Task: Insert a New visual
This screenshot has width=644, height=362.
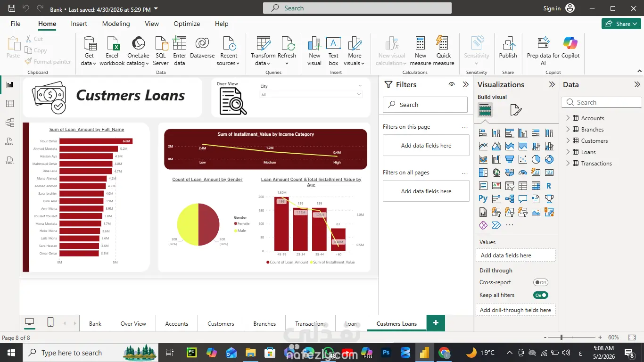Action: pyautogui.click(x=314, y=51)
